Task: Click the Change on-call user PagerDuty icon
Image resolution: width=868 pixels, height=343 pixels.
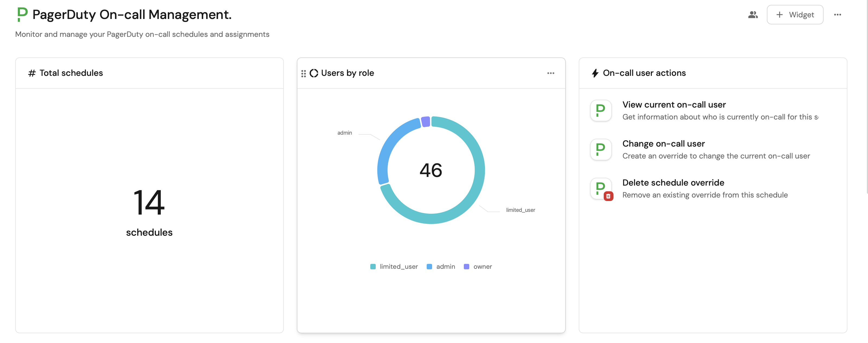Action: point(600,150)
